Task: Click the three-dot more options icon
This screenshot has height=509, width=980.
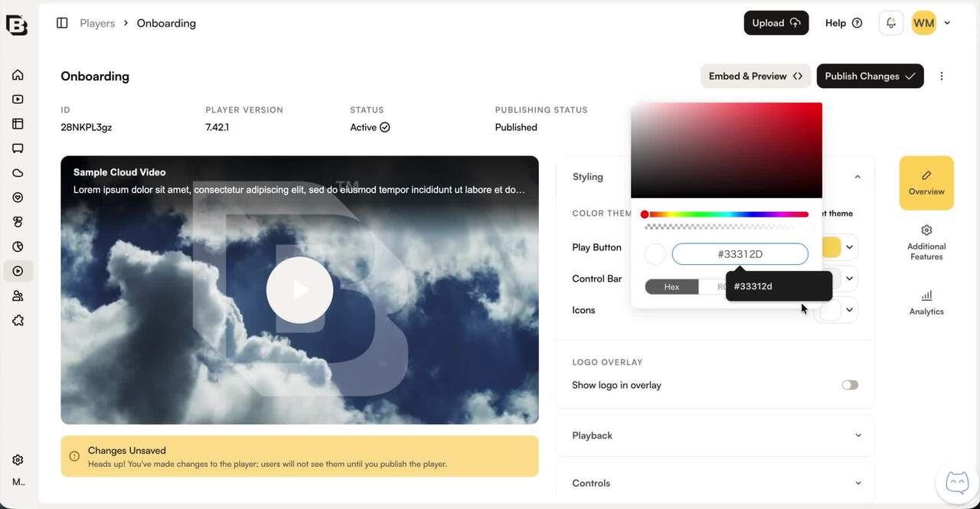Action: point(942,77)
